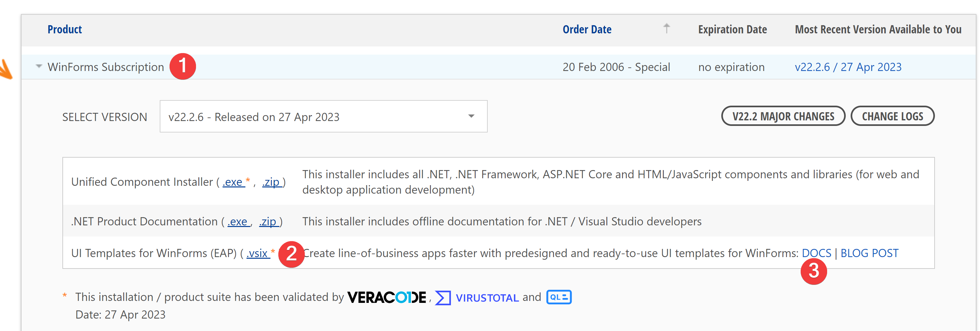980x331 pixels.
Task: Click the V22.2 MAJOR CHANGES button
Action: 783,116
